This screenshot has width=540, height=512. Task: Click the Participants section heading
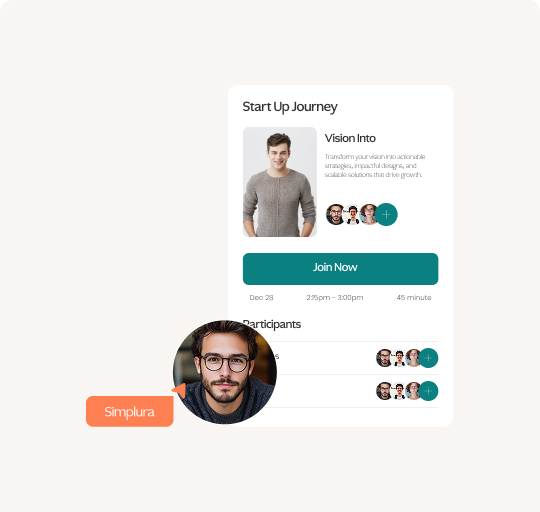272,324
